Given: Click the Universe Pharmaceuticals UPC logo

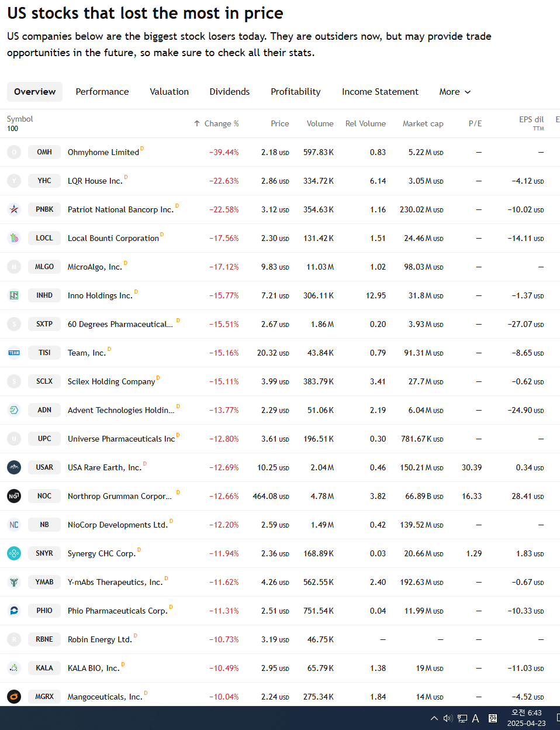Looking at the screenshot, I should pos(14,439).
